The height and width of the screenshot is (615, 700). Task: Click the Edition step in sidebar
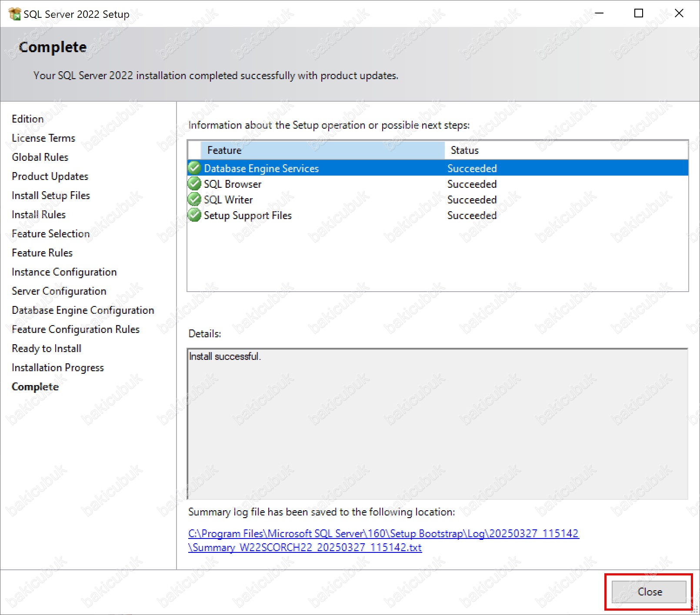28,119
